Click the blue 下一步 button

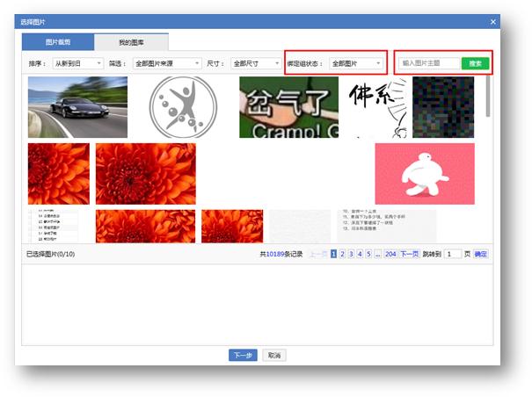[243, 355]
